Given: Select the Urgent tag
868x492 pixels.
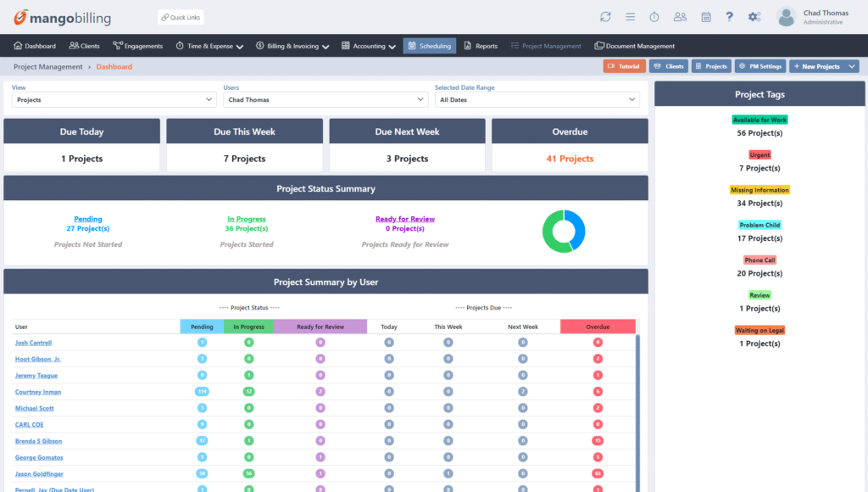Looking at the screenshot, I should click(x=759, y=155).
